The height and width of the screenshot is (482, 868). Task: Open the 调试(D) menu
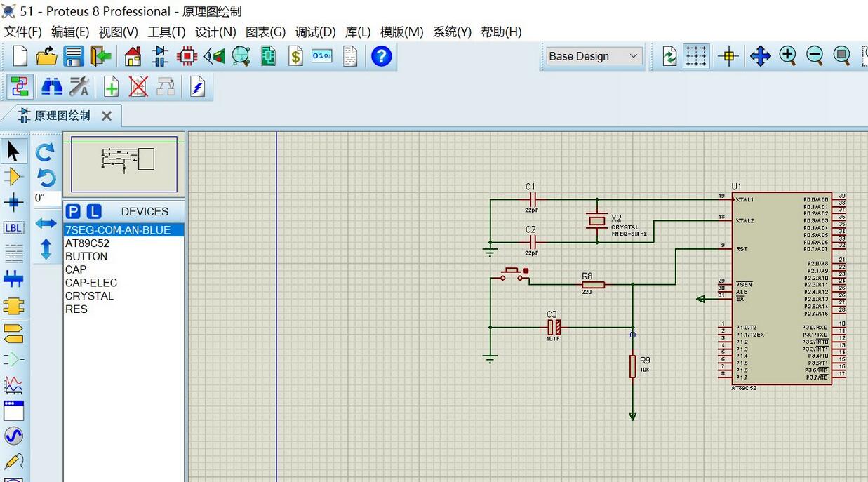pyautogui.click(x=316, y=32)
